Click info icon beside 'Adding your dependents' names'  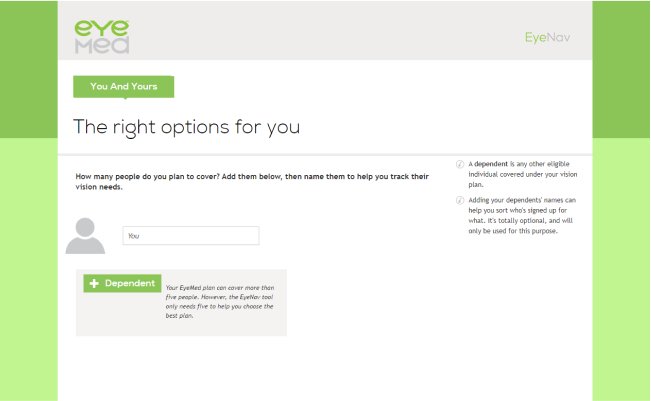click(x=460, y=200)
